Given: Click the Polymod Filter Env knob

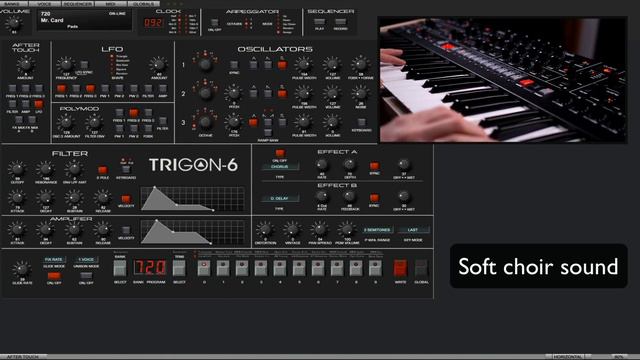Looking at the screenshot, I should pyautogui.click(x=94, y=122).
